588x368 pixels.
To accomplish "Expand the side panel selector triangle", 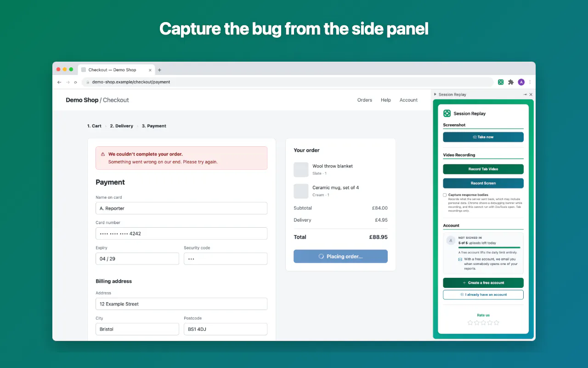I will [435, 94].
